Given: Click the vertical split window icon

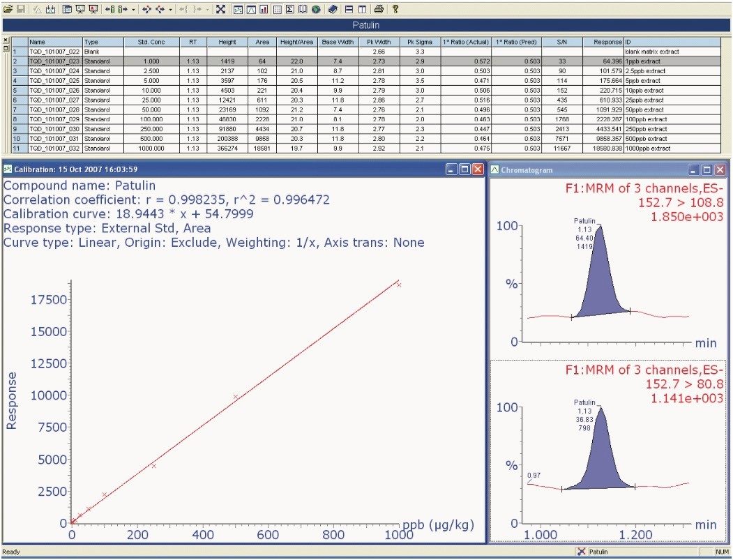Looking at the screenshot, I should [x=361, y=9].
